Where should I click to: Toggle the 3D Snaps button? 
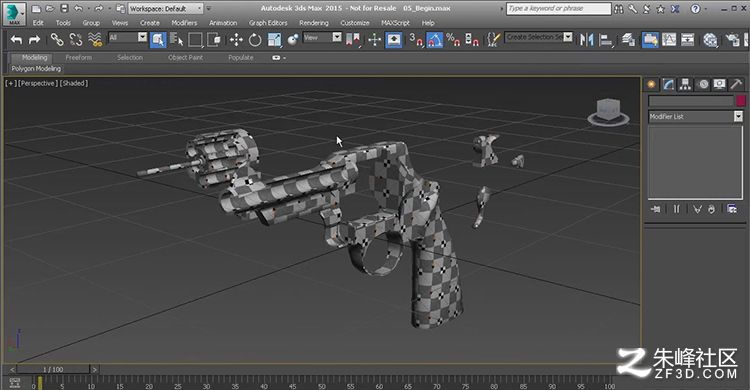416,40
